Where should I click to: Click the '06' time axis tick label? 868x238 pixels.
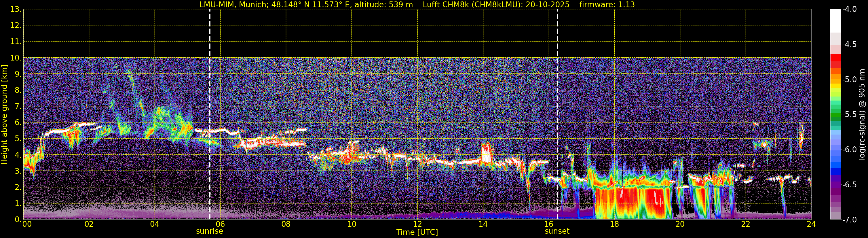tap(220, 224)
